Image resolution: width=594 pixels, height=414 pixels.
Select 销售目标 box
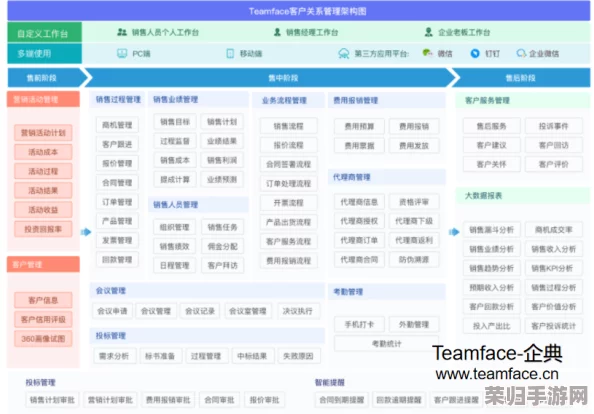click(175, 122)
